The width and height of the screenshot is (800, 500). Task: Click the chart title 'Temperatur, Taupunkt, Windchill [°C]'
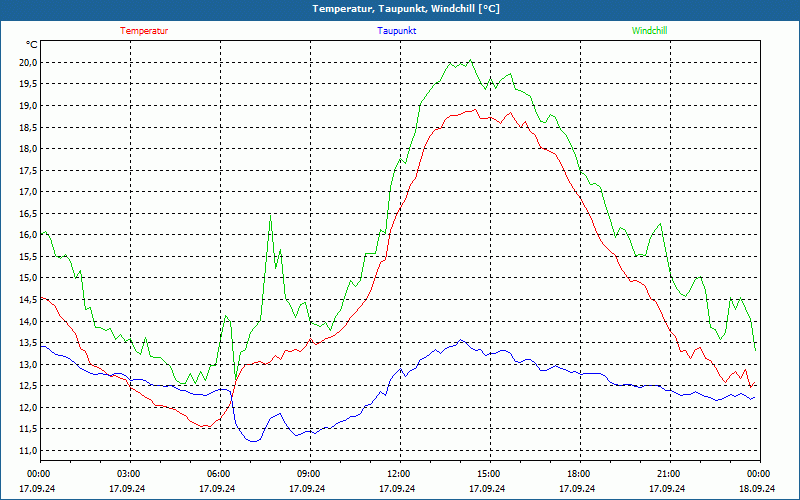[x=406, y=9]
